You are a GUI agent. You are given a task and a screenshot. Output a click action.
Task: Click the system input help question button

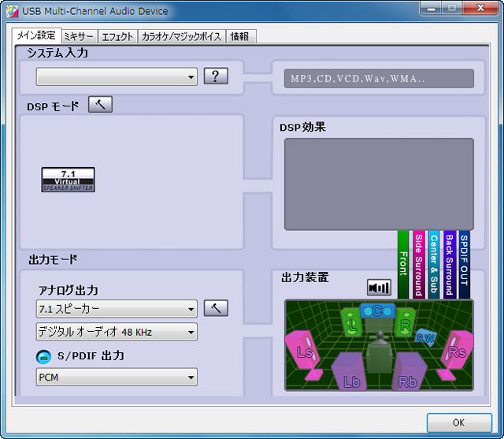pos(216,76)
